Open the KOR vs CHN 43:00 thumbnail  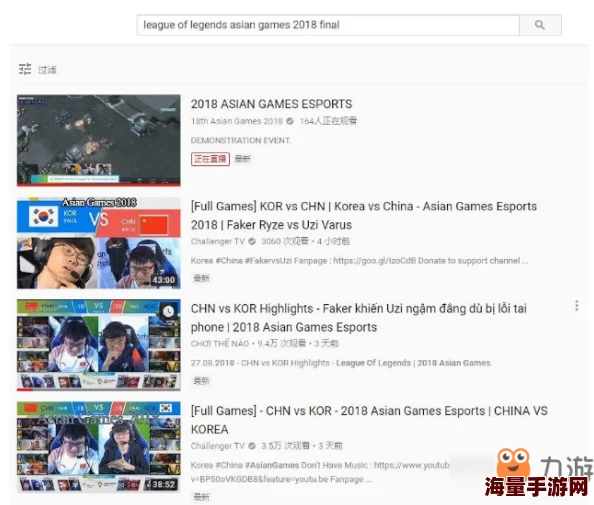(x=98, y=243)
